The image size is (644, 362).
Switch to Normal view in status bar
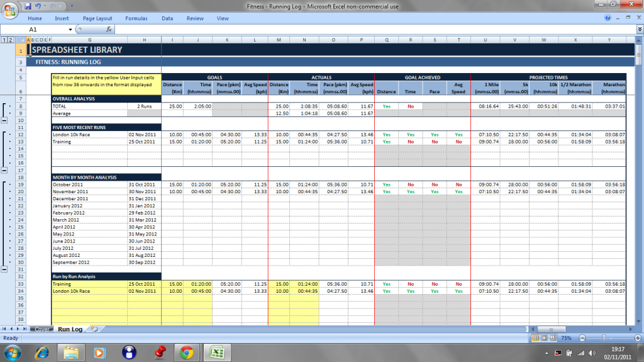coord(535,338)
